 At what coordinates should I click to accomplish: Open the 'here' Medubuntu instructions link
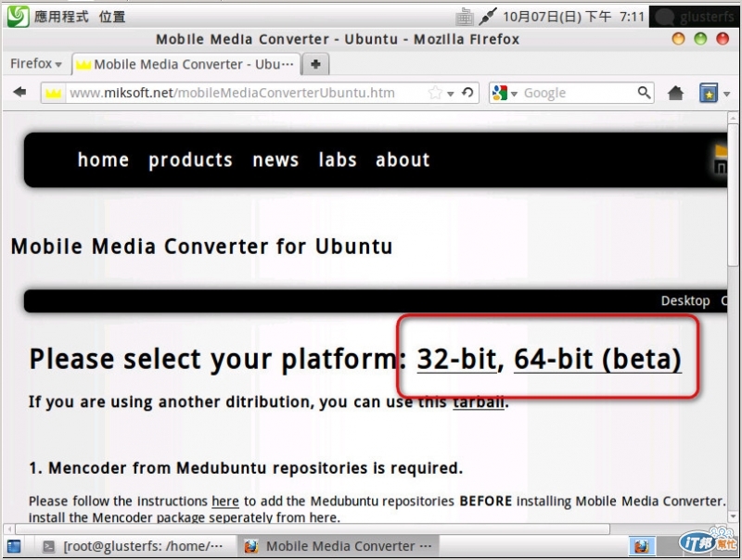(x=225, y=501)
